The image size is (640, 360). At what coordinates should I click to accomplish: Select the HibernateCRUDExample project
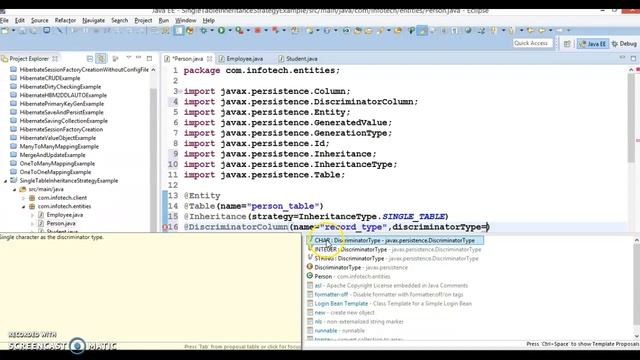click(x=50, y=78)
